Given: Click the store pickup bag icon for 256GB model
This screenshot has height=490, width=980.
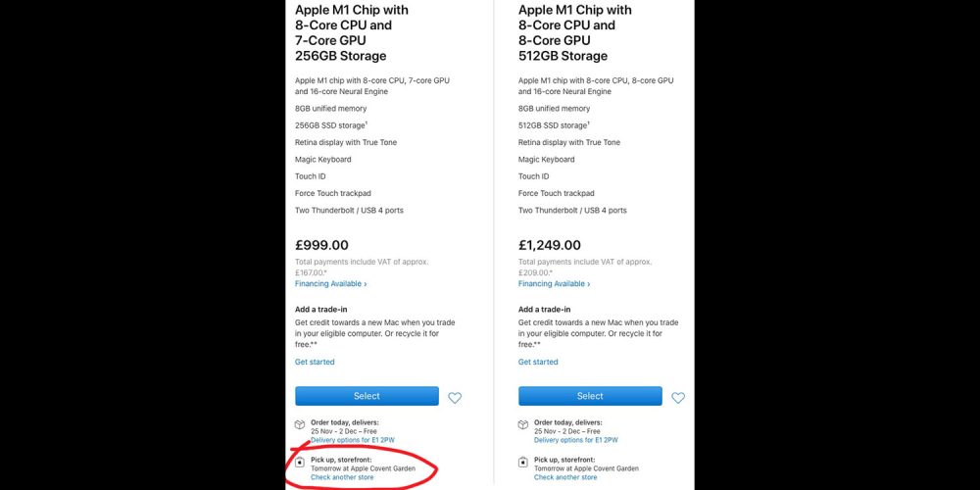Looking at the screenshot, I should pyautogui.click(x=299, y=462).
